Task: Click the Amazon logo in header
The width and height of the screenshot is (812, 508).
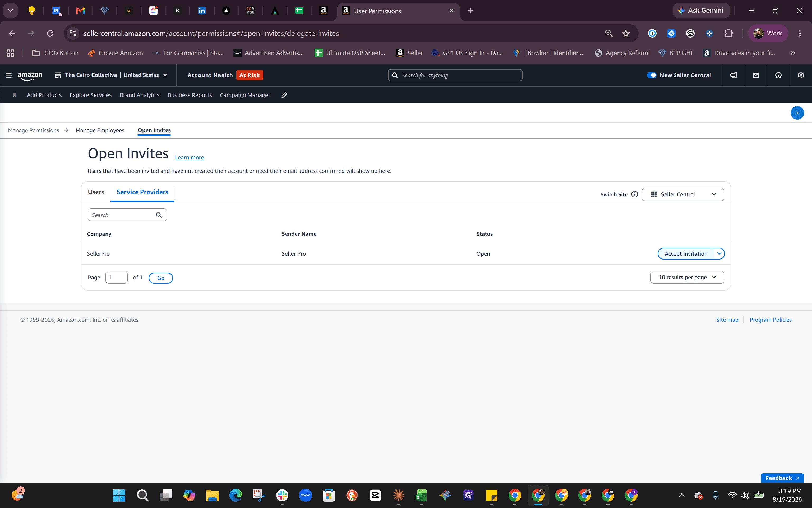Action: pyautogui.click(x=30, y=76)
